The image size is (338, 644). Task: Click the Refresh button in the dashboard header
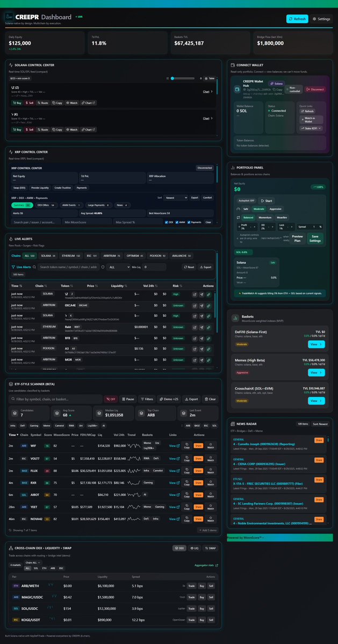coord(297,19)
